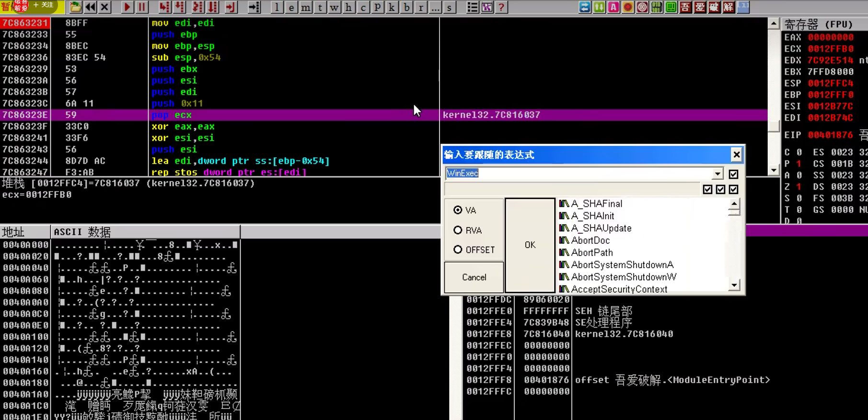Expand the expression combo box dropdown arrow
The width and height of the screenshot is (868, 420).
718,173
